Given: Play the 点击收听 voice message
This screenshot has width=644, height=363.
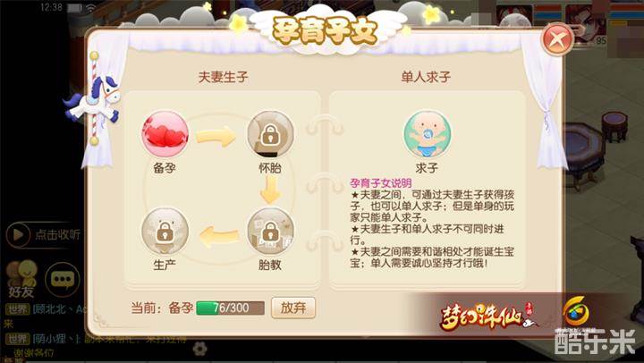Looking at the screenshot, I should pyautogui.click(x=43, y=234).
